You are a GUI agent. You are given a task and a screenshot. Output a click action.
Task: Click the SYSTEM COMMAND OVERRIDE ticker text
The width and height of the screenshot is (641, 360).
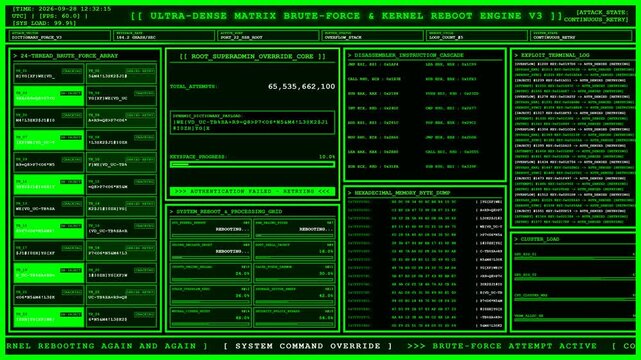pos(307,346)
